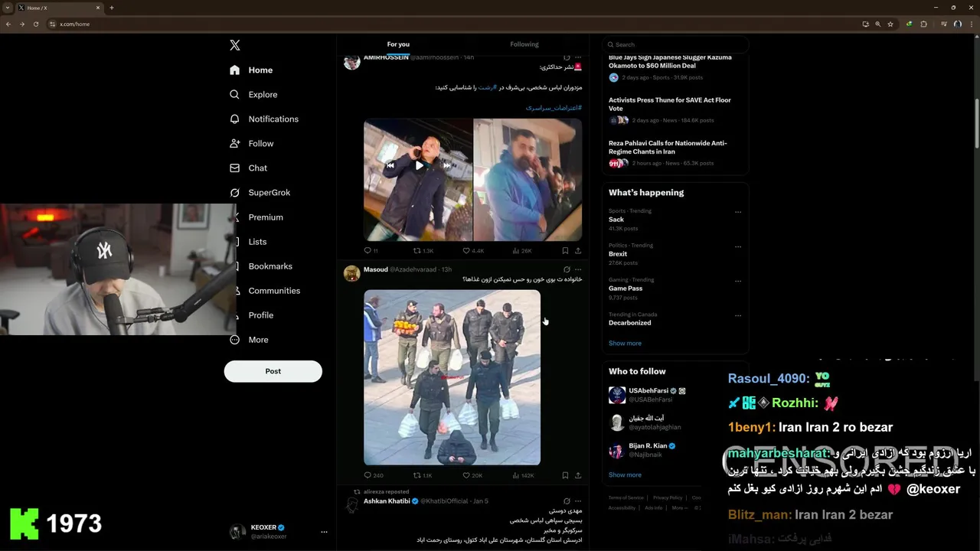Image resolution: width=980 pixels, height=551 pixels.
Task: Skip forward in the AMIRHOSSEIN post video
Action: (x=447, y=165)
